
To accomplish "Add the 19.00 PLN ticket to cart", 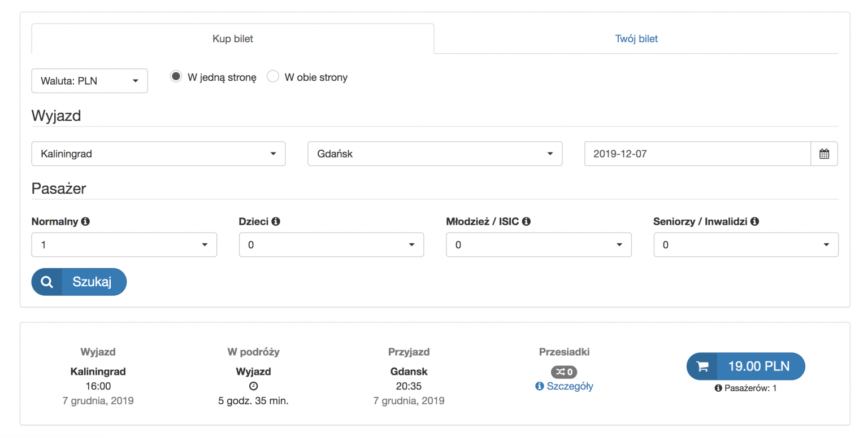I will coord(745,366).
